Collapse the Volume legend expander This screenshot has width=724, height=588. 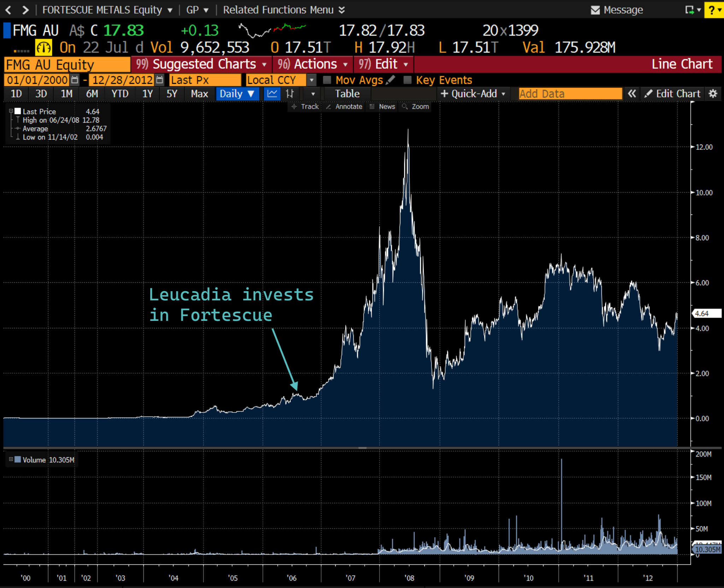tap(11, 459)
